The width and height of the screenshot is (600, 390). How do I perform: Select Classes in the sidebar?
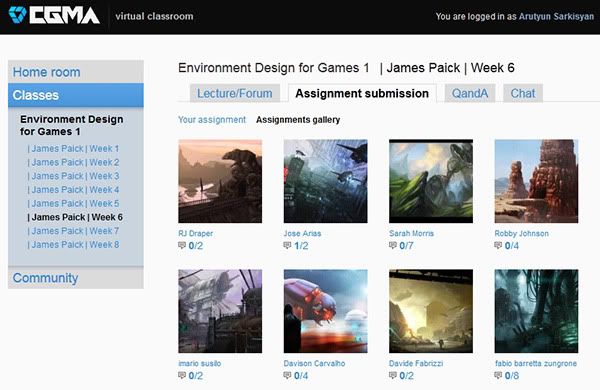coord(76,95)
